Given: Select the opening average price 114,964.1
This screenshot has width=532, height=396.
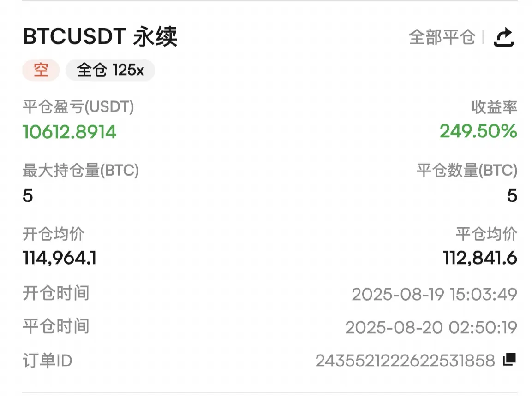Looking at the screenshot, I should [60, 258].
